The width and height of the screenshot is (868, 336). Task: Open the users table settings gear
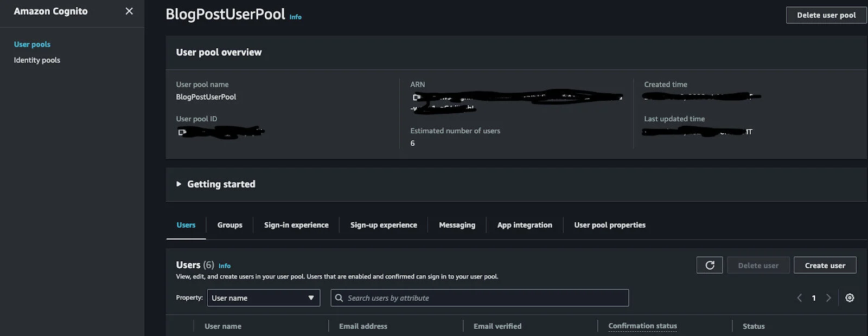click(x=850, y=298)
